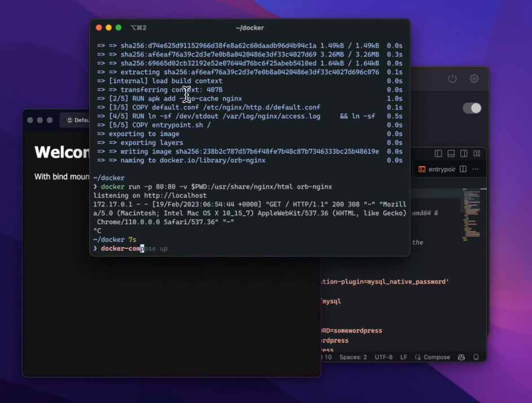Change the UTF-8 encoding in status bar
The width and height of the screenshot is (532, 403).
[x=383, y=357]
